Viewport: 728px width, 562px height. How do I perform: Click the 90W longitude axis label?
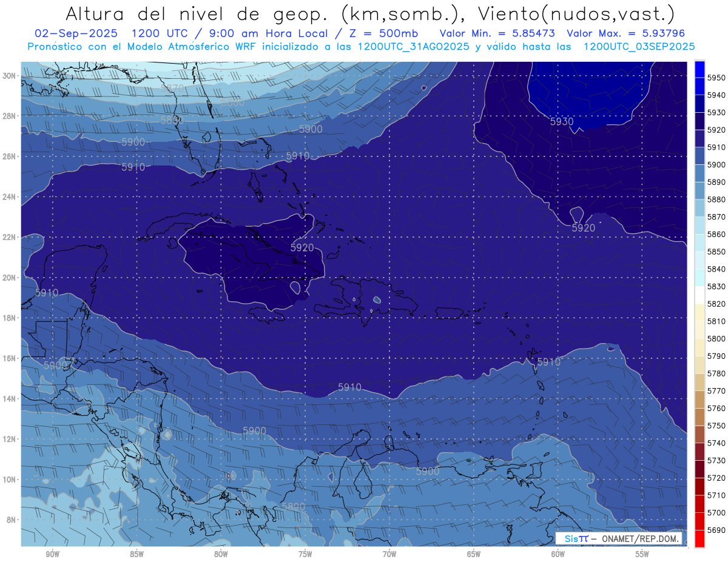coord(52,554)
